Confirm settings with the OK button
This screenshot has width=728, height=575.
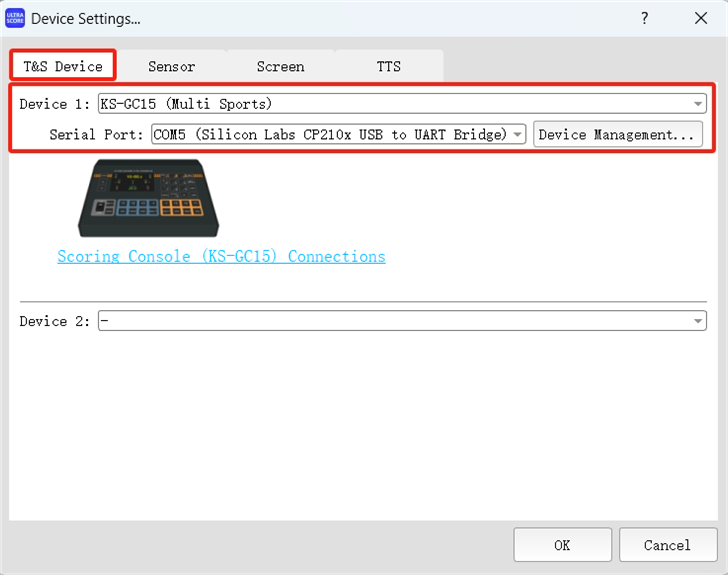click(562, 545)
